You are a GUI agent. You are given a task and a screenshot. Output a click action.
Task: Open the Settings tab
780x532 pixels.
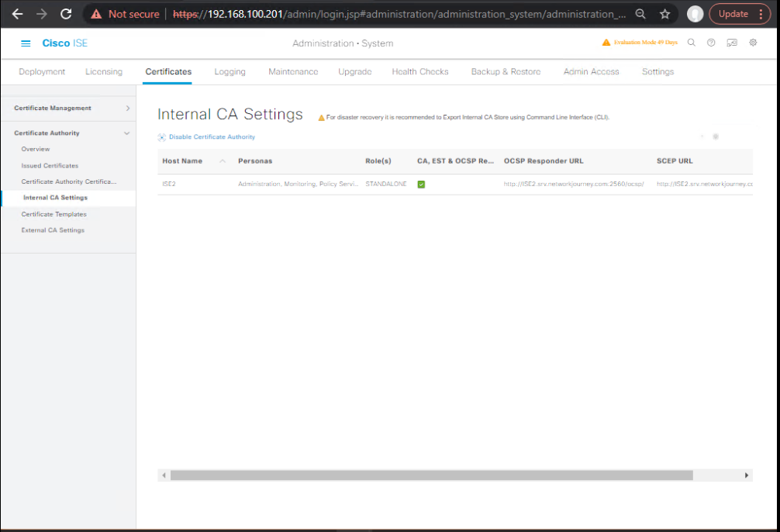coord(657,71)
